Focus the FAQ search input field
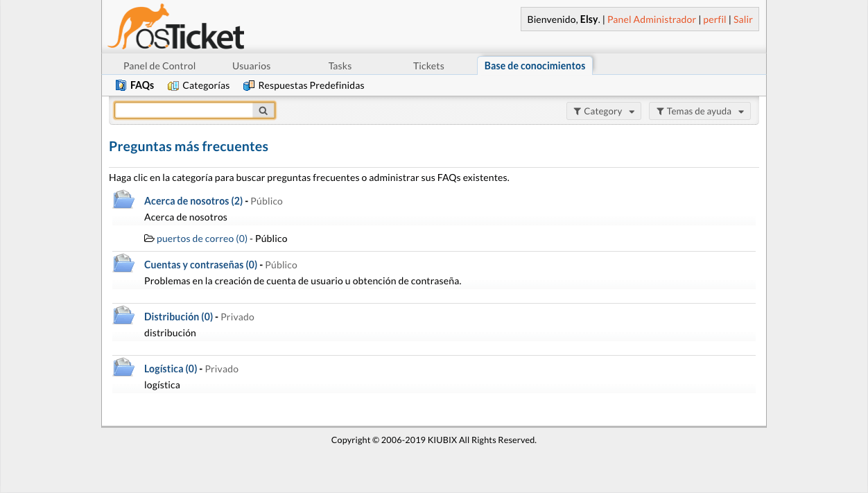Viewport: 868px width, 493px height. pos(184,110)
